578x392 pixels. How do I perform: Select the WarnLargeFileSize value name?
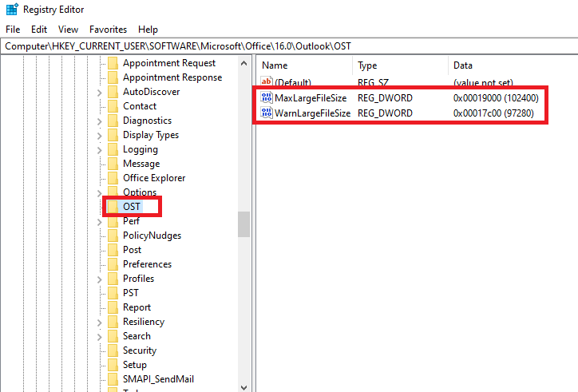(x=313, y=113)
